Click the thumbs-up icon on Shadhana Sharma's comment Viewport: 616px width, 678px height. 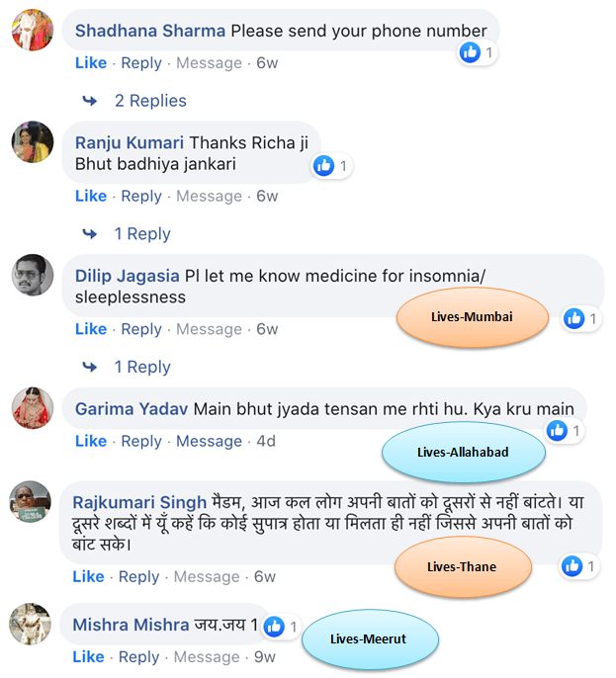click(470, 52)
